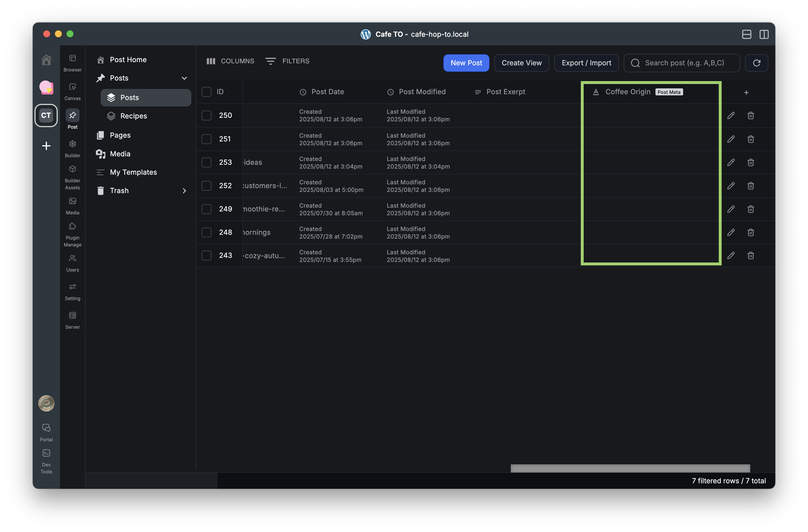Screen dimensions: 808x532
Task: Click the refresh icon next to the search
Action: tap(756, 63)
